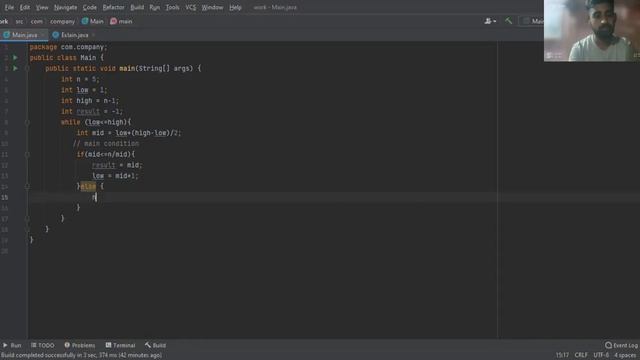The image size is (640, 360).
Task: Open the Run tool window
Action: pyautogui.click(x=12, y=345)
